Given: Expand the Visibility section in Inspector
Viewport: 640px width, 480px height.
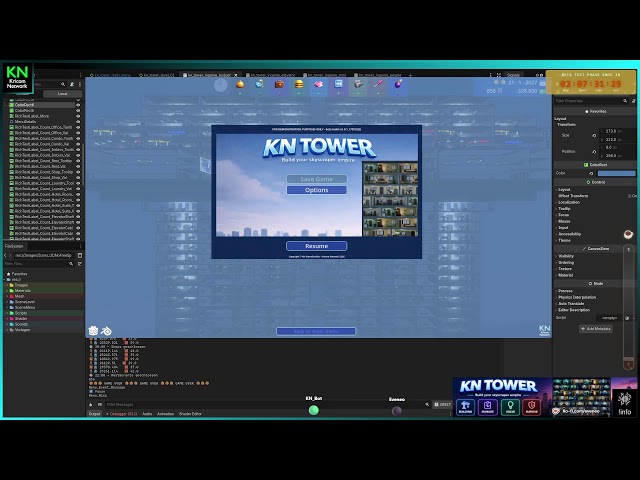Looking at the screenshot, I should pos(565,256).
